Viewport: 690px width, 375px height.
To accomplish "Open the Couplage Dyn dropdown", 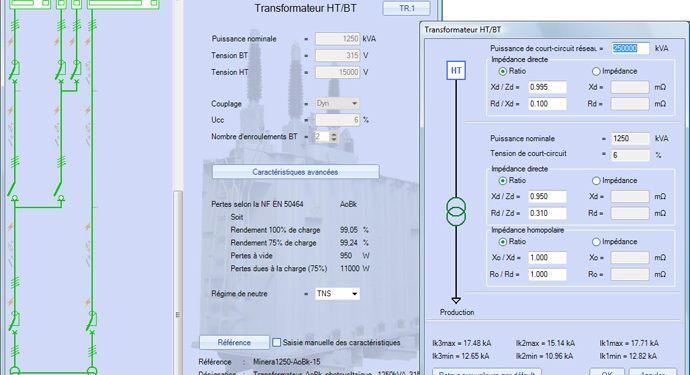I will [x=337, y=103].
